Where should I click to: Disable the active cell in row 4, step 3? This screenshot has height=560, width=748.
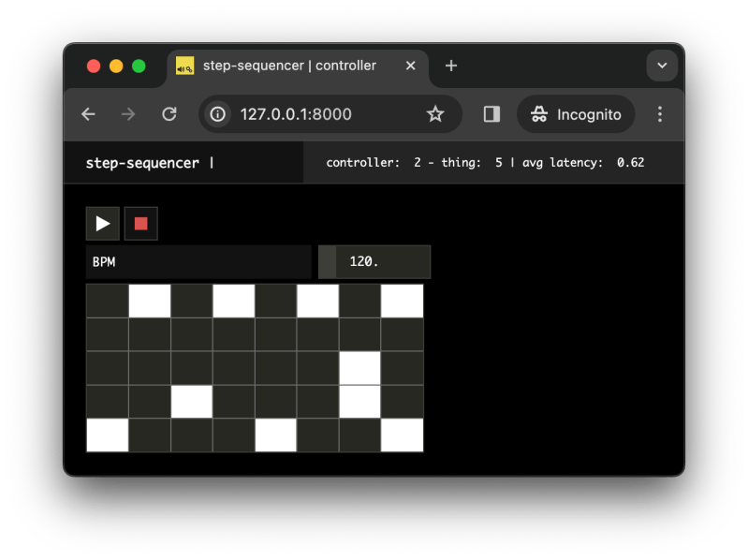(x=191, y=402)
